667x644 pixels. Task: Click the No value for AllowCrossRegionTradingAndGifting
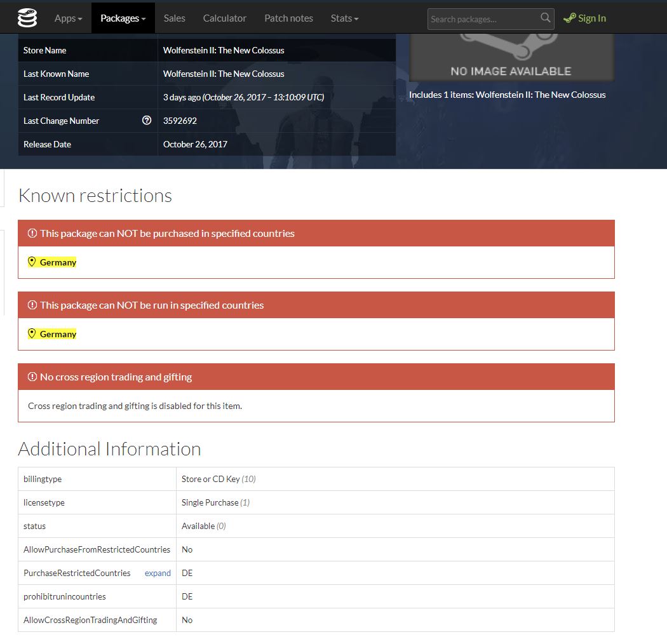tap(187, 620)
